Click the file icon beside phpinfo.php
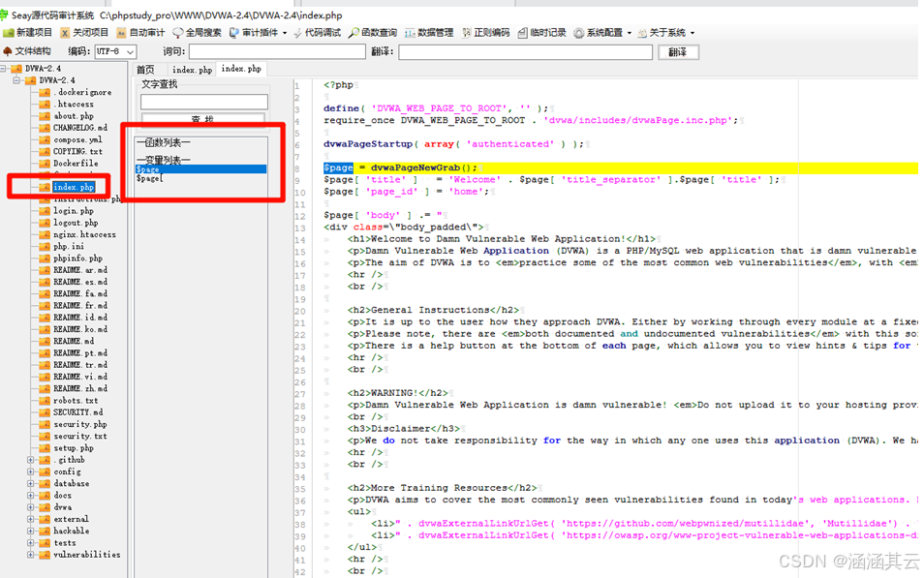This screenshot has height=578, width=924. (x=45, y=259)
